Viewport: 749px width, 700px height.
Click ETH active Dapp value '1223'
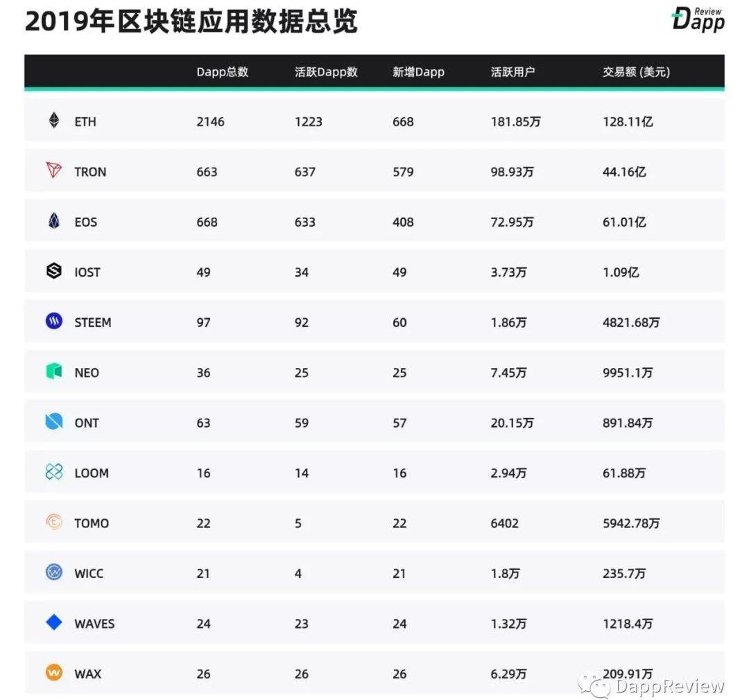tap(309, 122)
